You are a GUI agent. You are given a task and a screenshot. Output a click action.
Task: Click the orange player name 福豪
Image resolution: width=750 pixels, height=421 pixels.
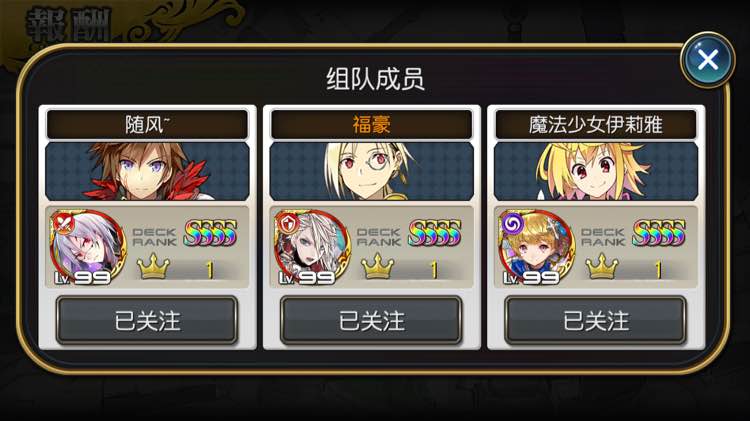click(x=372, y=124)
